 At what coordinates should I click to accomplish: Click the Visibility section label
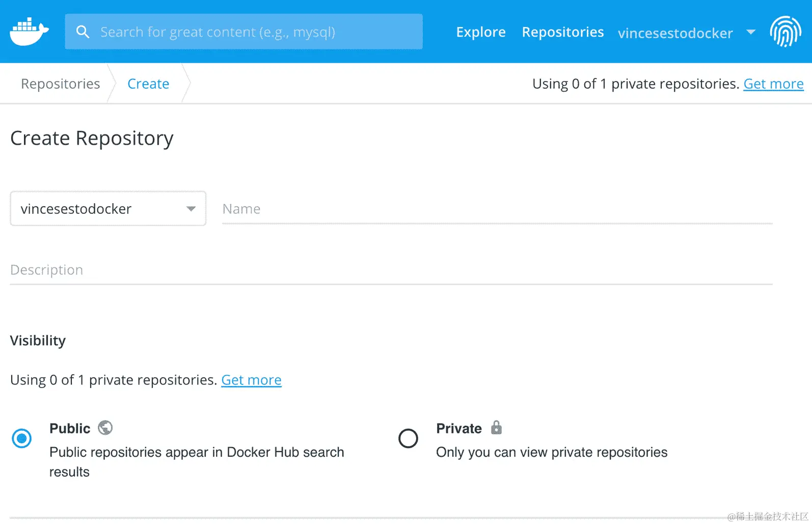point(38,341)
